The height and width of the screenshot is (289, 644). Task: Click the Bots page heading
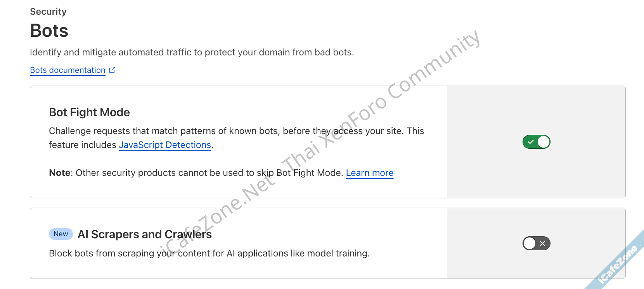point(49,31)
